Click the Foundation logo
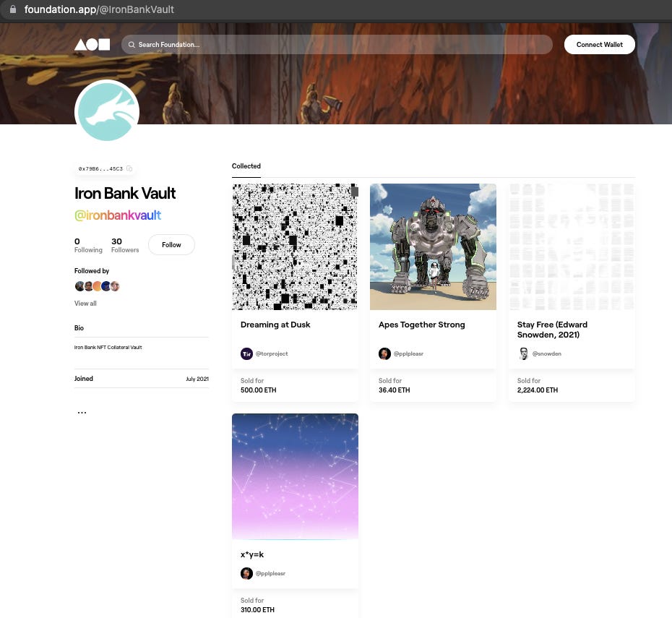Viewport: 672px width, 618px height. pyautogui.click(x=92, y=45)
